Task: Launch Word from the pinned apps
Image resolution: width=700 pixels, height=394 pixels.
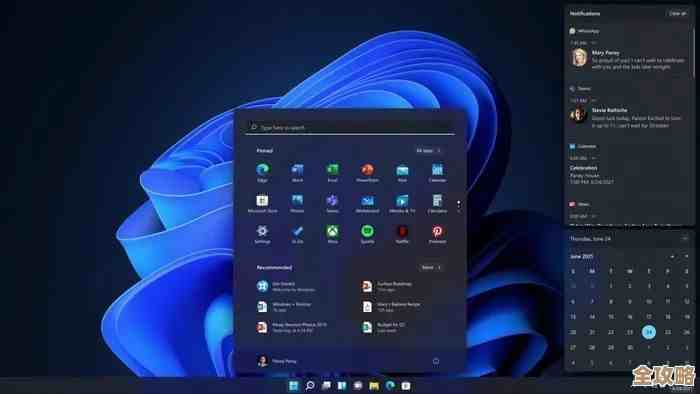Action: coord(297,172)
